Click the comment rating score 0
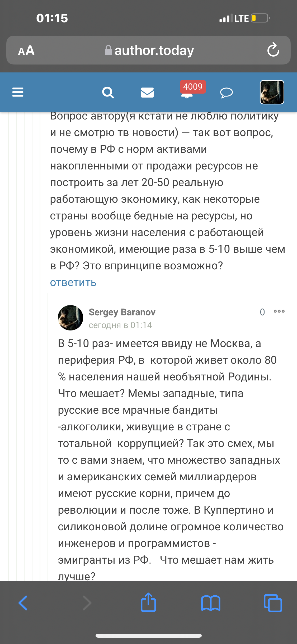 click(262, 312)
